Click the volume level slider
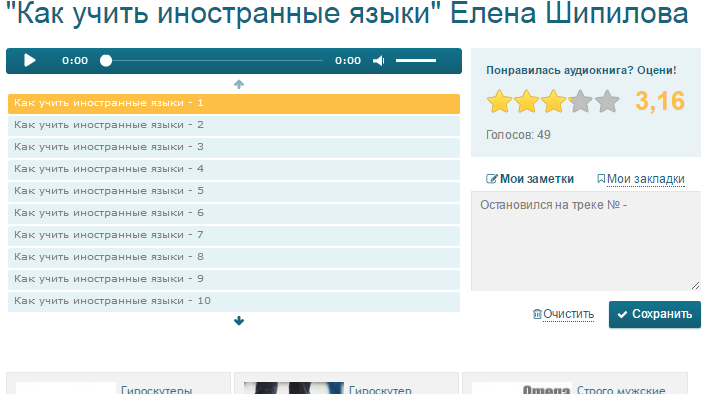Image resolution: width=714 pixels, height=394 pixels. (416, 61)
